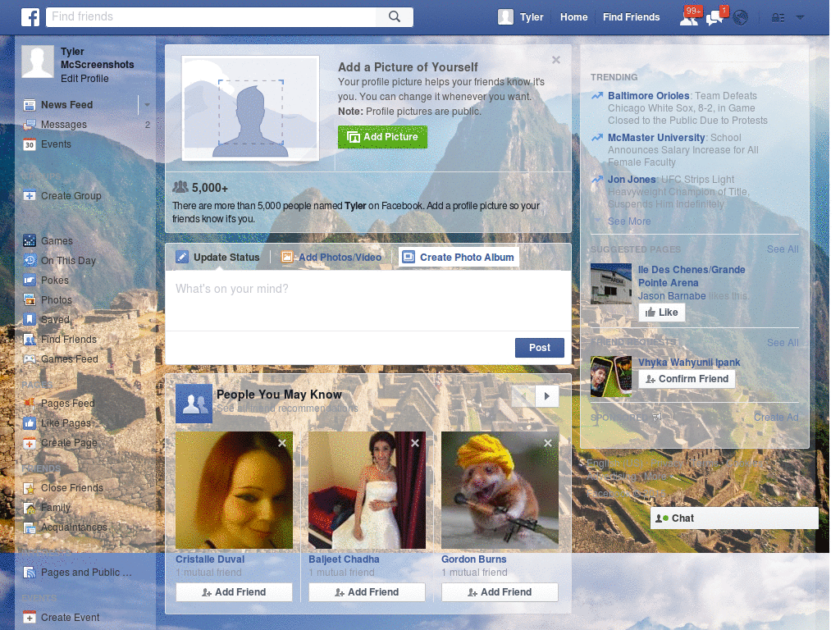This screenshot has width=840, height=630.
Task: Open Edit Profile link
Action: tap(84, 79)
